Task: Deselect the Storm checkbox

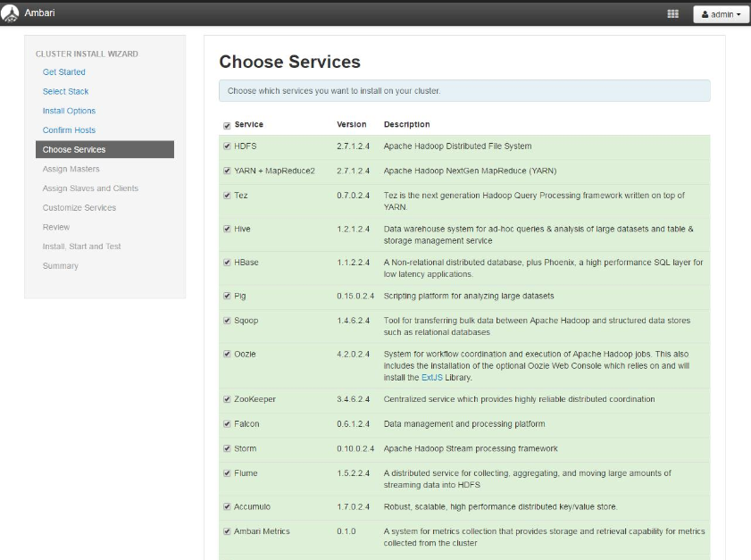Action: [227, 449]
